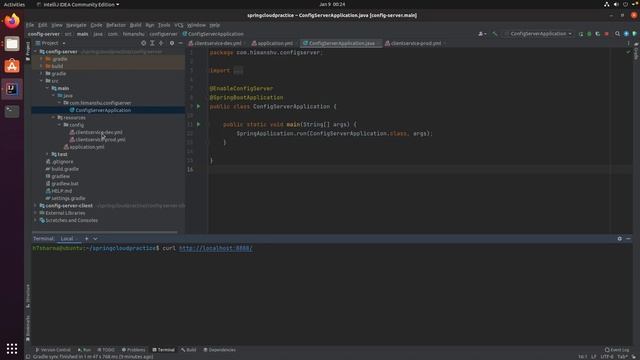Open the Problems tool window button
The height and width of the screenshot is (360, 640).
point(133,350)
